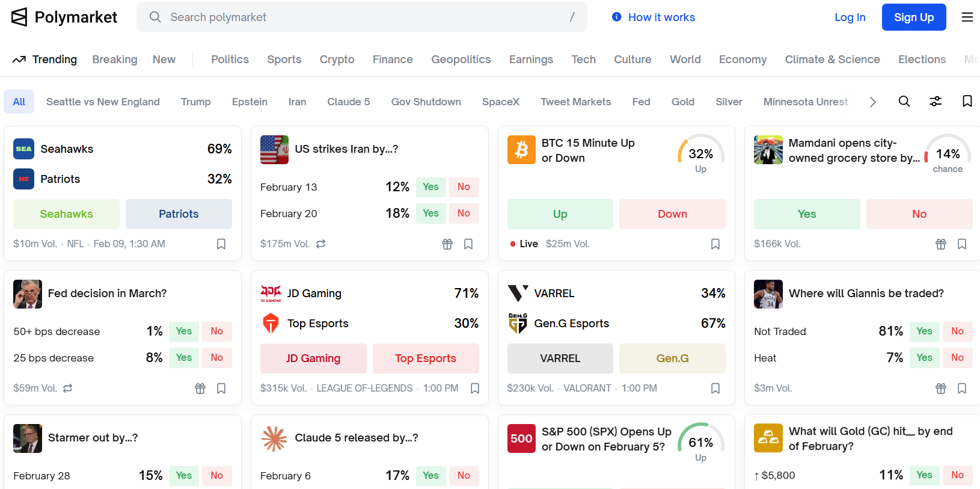Click gift icon on US strikes Iran card
This screenshot has height=489, width=980.
447,244
